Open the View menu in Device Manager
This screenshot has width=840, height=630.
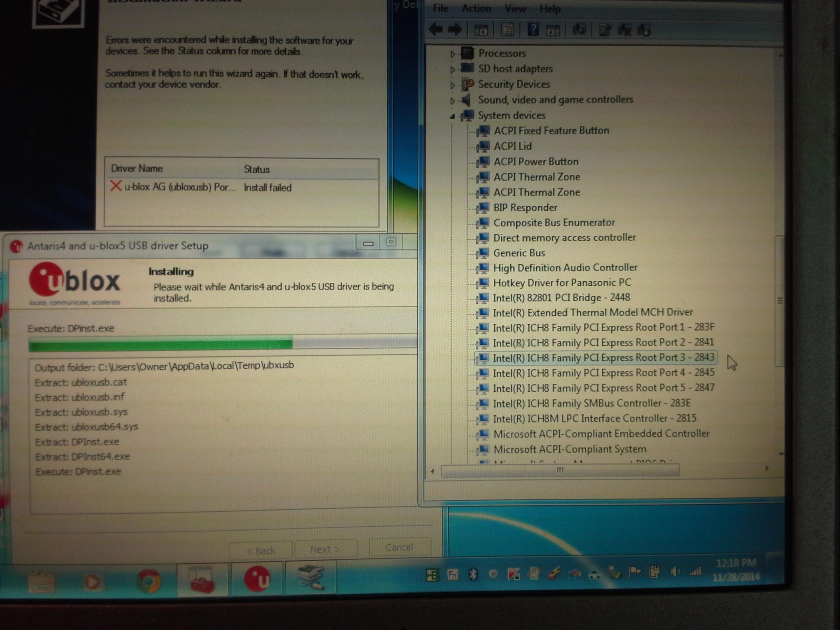[515, 8]
